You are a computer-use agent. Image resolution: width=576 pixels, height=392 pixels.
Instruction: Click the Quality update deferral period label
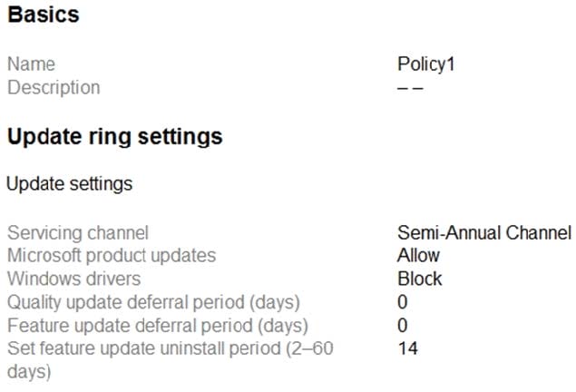point(154,303)
